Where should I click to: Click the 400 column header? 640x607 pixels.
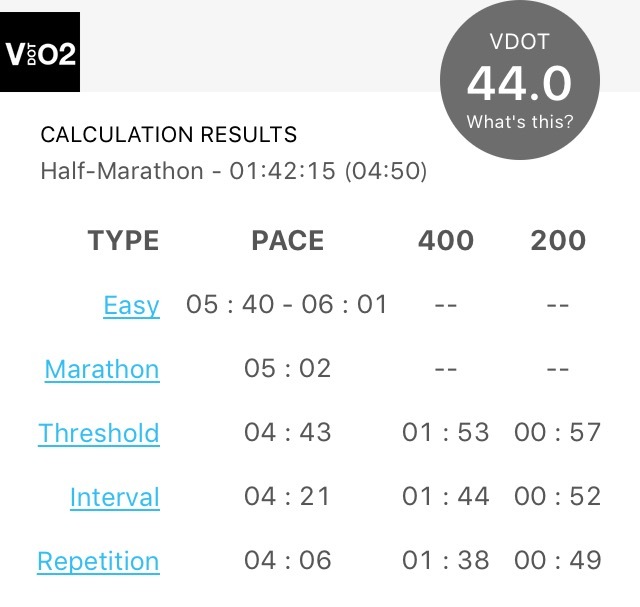click(446, 240)
